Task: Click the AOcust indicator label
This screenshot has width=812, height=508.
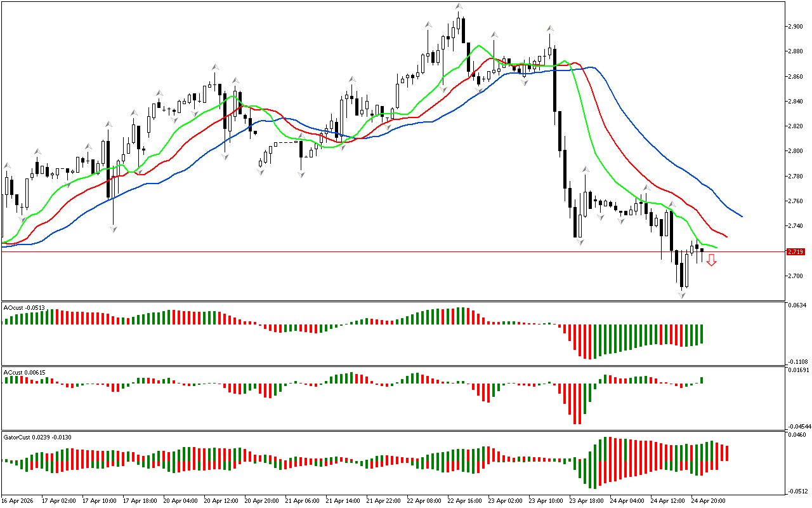Action: (x=24, y=308)
